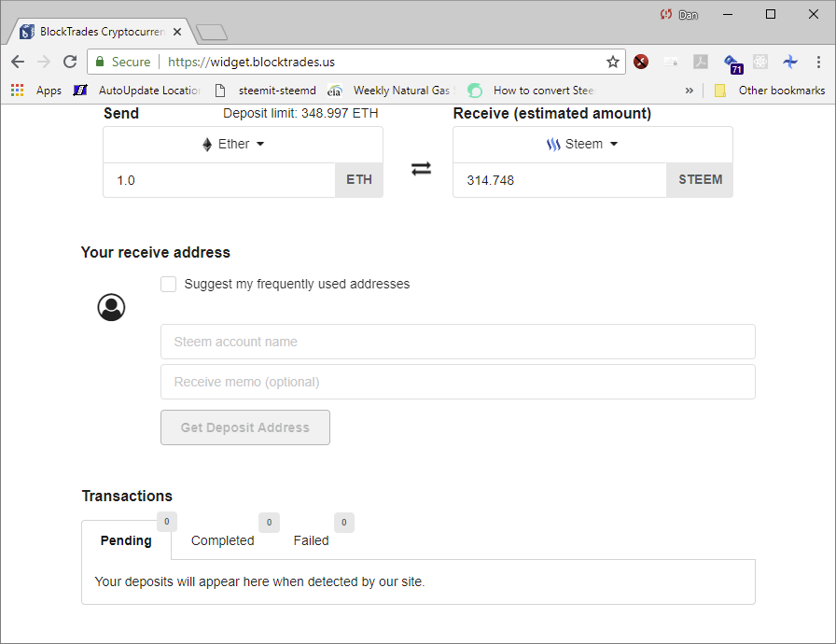The width and height of the screenshot is (836, 644).
Task: Open the Steem receive currency dropdown
Action: pos(582,144)
